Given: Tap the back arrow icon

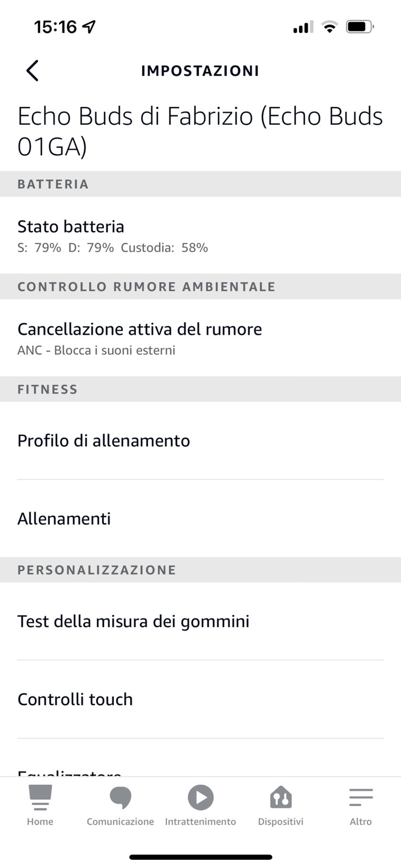Looking at the screenshot, I should (x=33, y=71).
